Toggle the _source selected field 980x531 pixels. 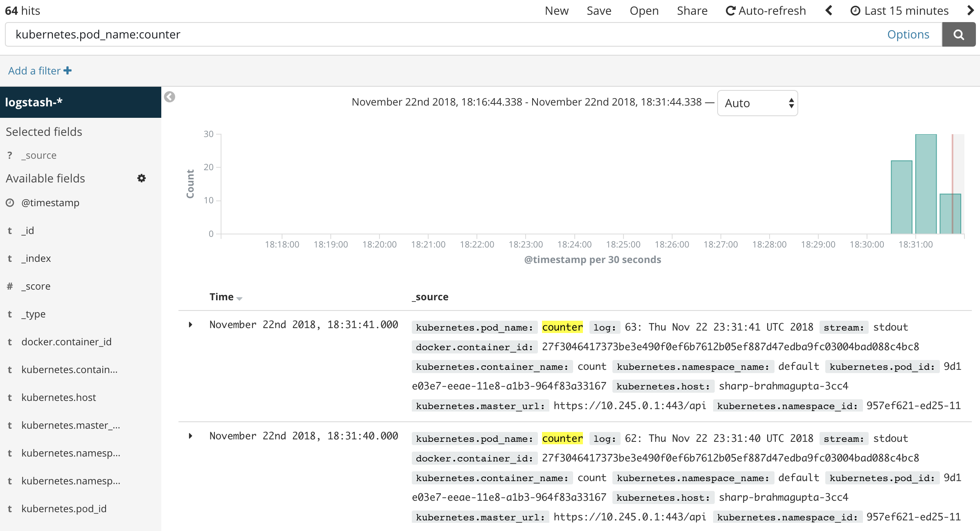click(38, 154)
